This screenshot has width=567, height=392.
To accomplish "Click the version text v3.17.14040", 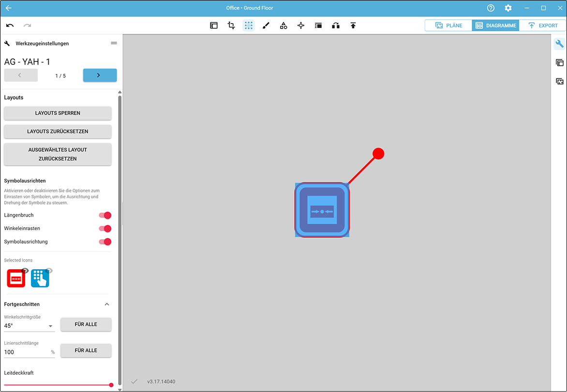I will tap(161, 381).
